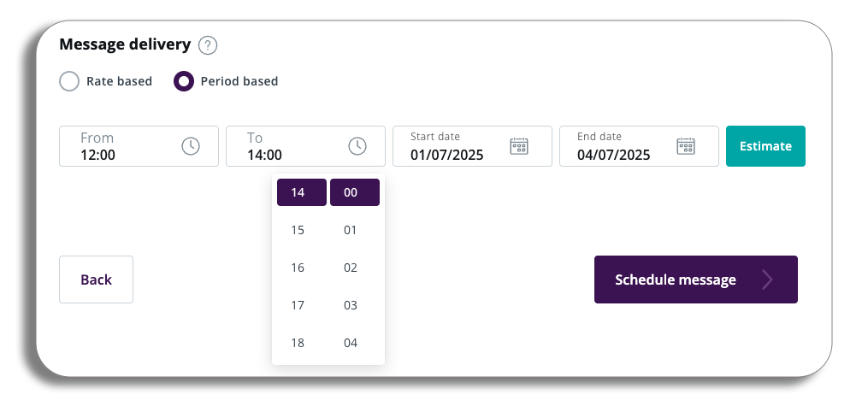The height and width of the screenshot is (412, 868).
Task: Pick hour 18 from the dropdown
Action: pos(298,343)
